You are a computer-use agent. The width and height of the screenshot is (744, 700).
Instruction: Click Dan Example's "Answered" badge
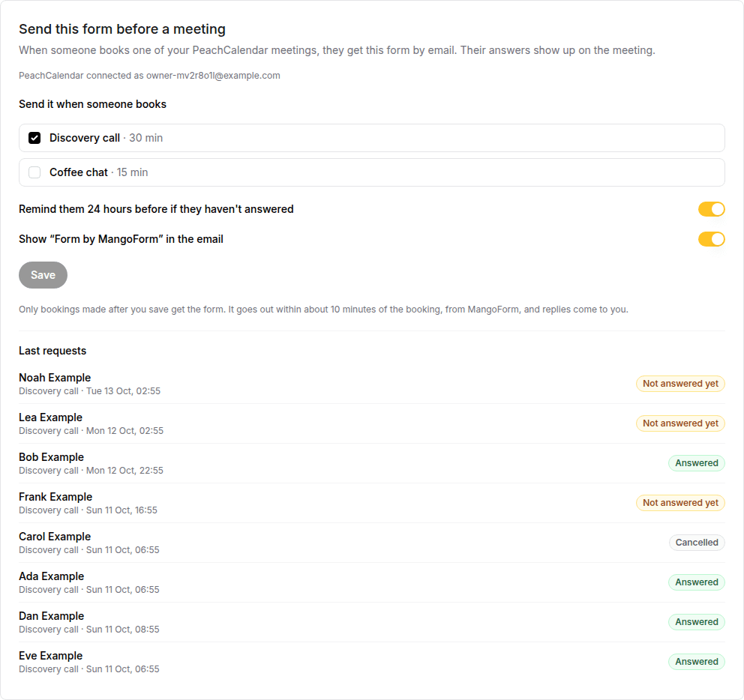point(697,622)
